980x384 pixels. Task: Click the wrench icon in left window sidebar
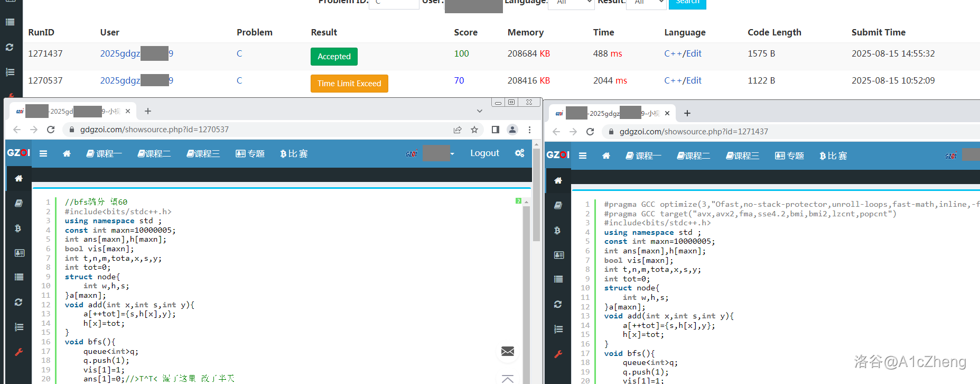tap(18, 352)
